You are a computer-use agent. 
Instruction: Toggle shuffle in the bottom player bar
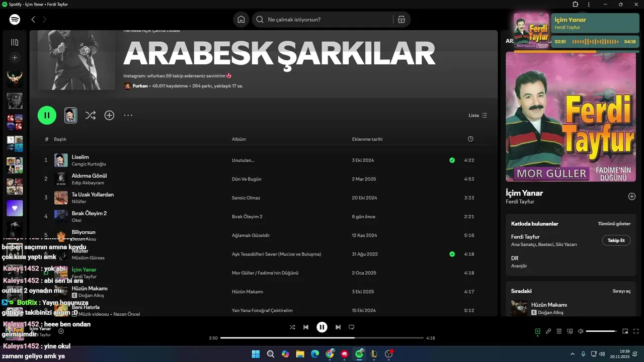tap(292, 327)
